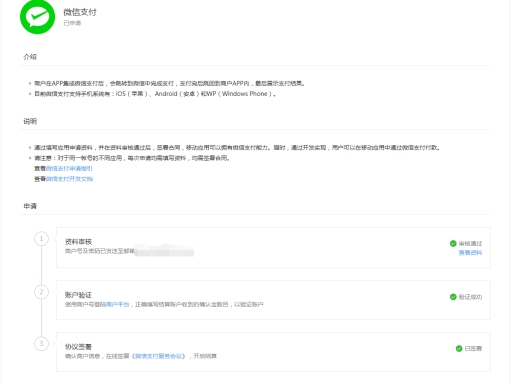Click the bullet line mentioning iOS, Android and Windows Phone
Screen dimensions: 511x385
[x=155, y=94]
